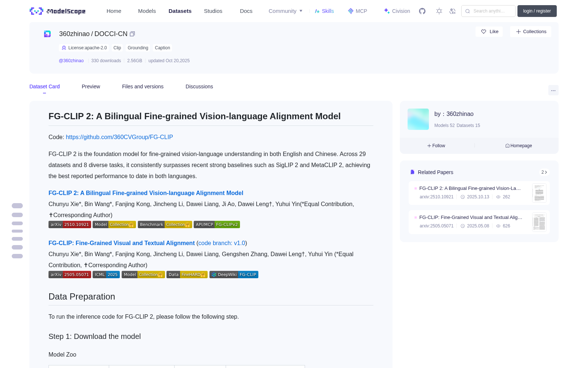Screen dimensions: 588x368
Task: Open Datasets in the top navigation
Action: (x=180, y=11)
